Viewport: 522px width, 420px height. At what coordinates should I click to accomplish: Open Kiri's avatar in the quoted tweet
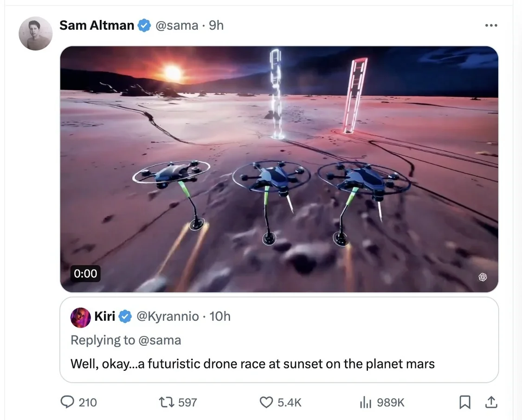[81, 317]
